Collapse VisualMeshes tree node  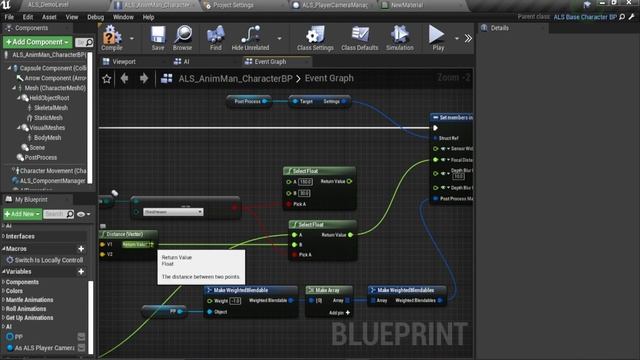click(19, 128)
